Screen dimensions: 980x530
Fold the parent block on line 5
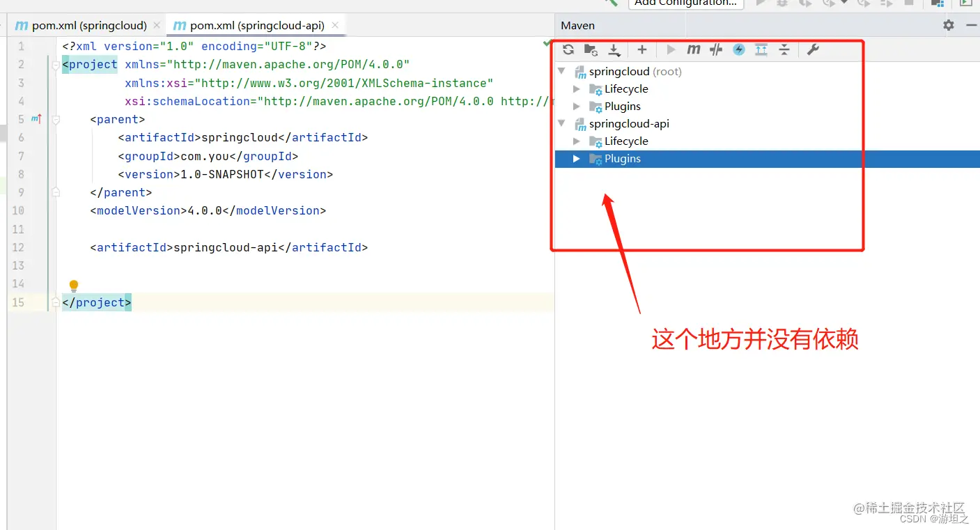click(55, 120)
